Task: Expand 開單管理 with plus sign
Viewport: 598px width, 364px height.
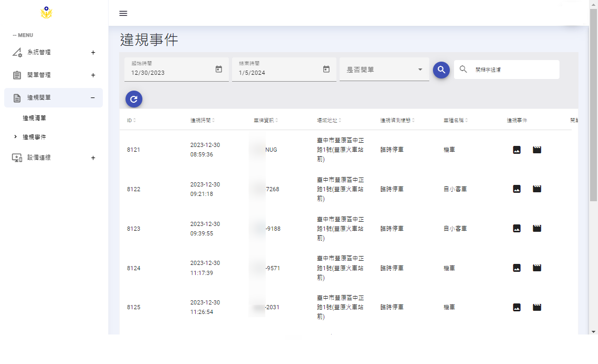Action: tap(93, 75)
